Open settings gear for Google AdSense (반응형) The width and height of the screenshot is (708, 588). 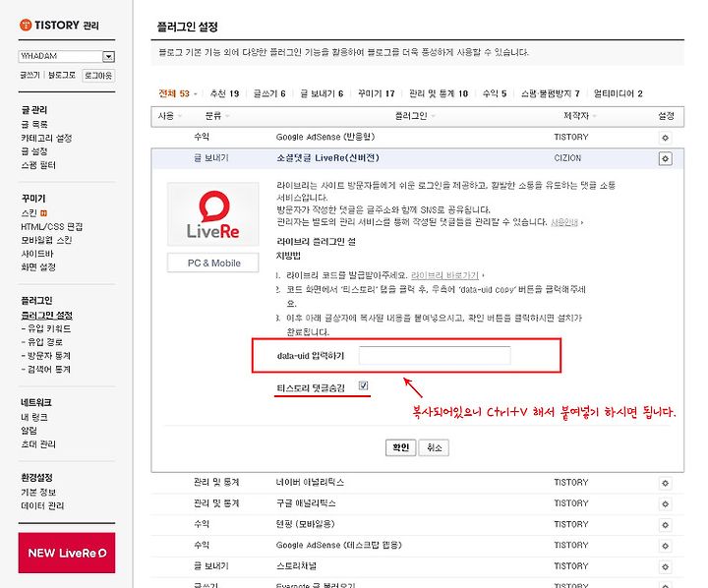tap(665, 138)
